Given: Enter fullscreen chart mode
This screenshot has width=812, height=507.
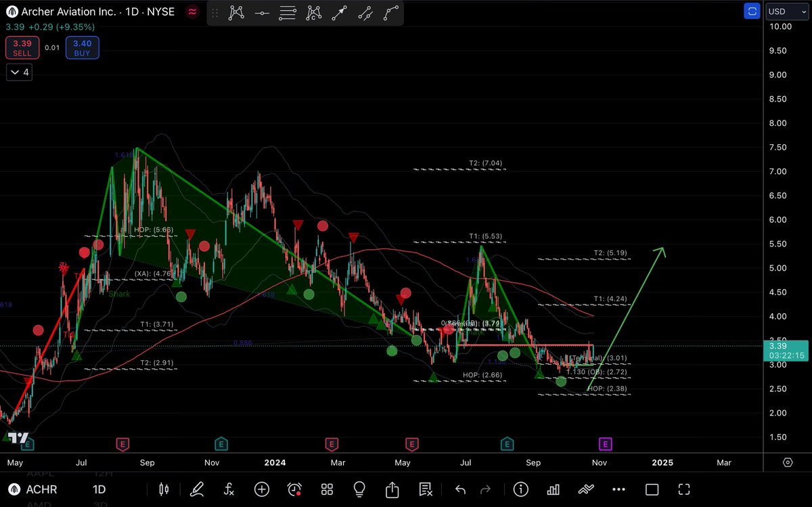Looking at the screenshot, I should (x=684, y=489).
